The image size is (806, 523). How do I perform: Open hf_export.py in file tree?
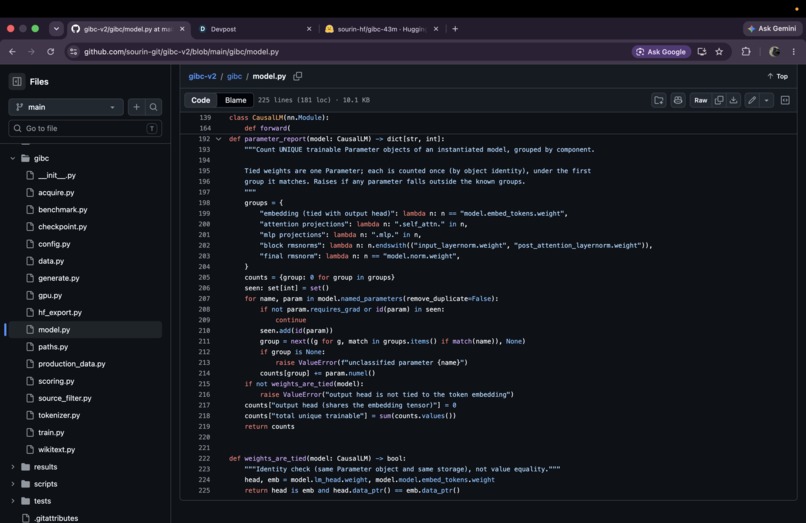(60, 312)
